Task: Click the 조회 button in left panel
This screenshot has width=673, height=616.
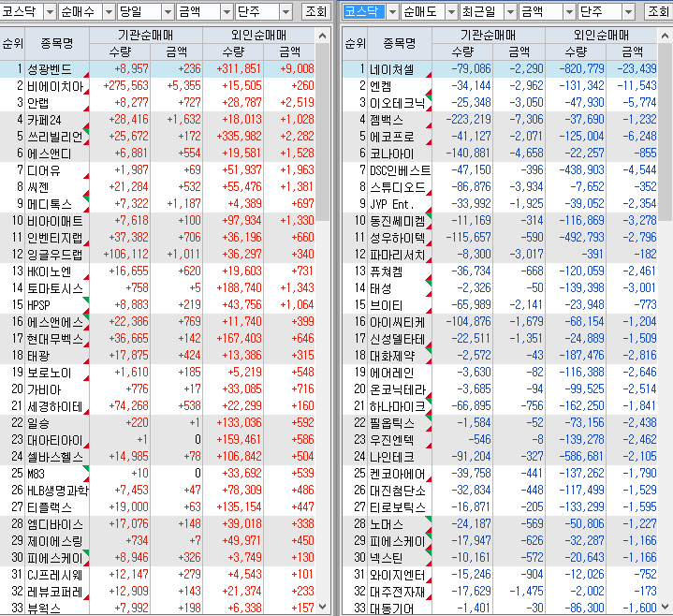Action: [315, 11]
